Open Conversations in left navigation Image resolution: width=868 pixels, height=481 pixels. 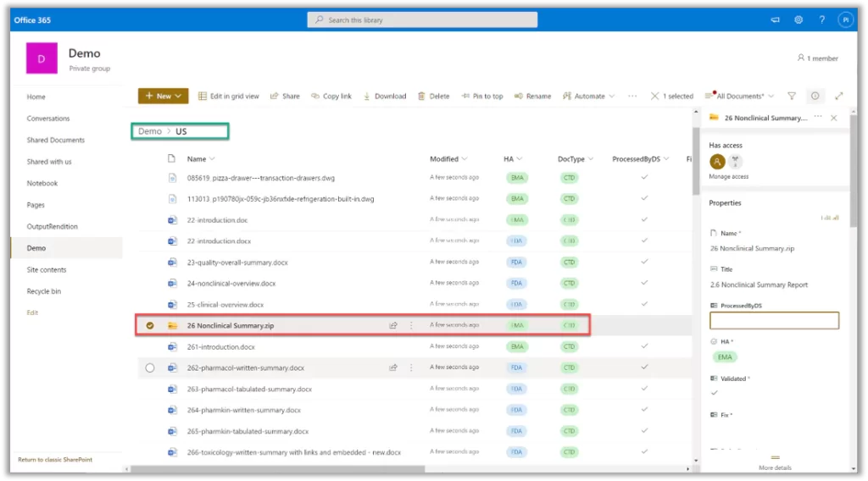coord(48,119)
